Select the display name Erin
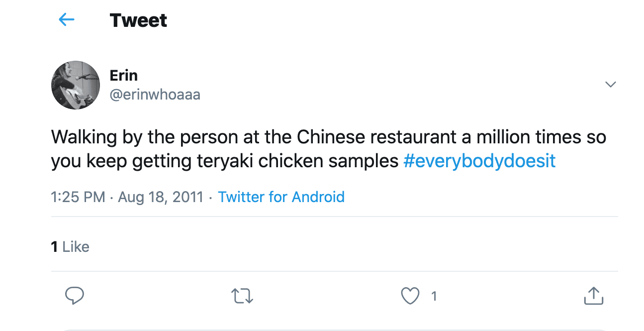 [124, 76]
